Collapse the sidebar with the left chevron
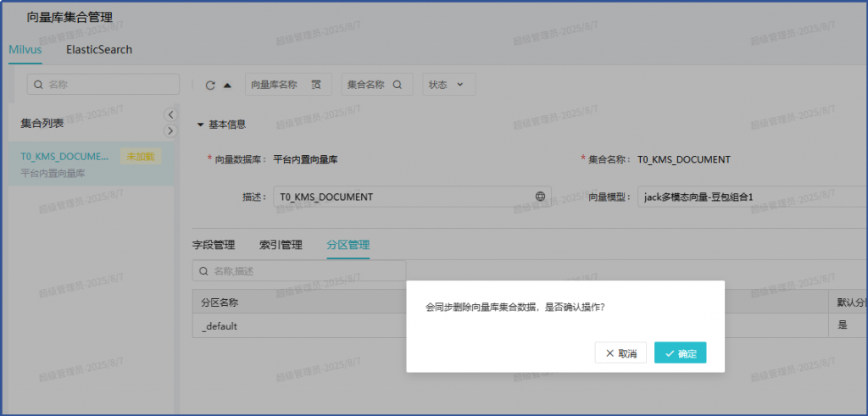Screen dimensions: 868x416 click(170, 114)
